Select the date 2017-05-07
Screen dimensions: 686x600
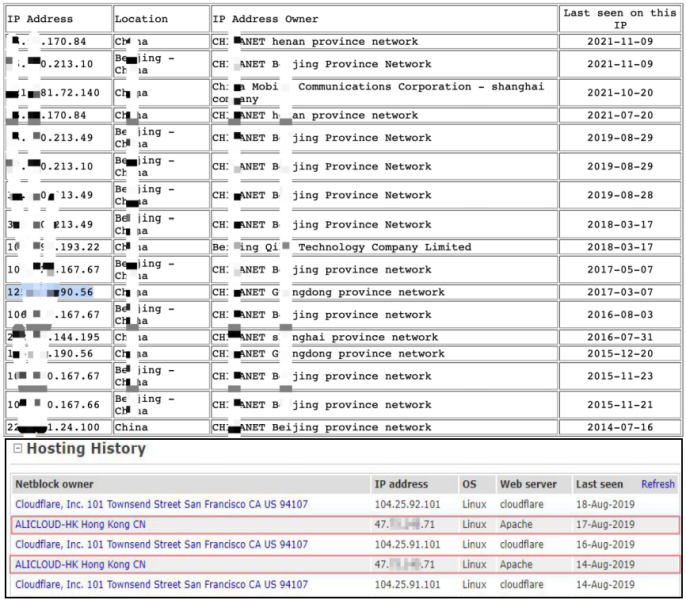(x=620, y=269)
